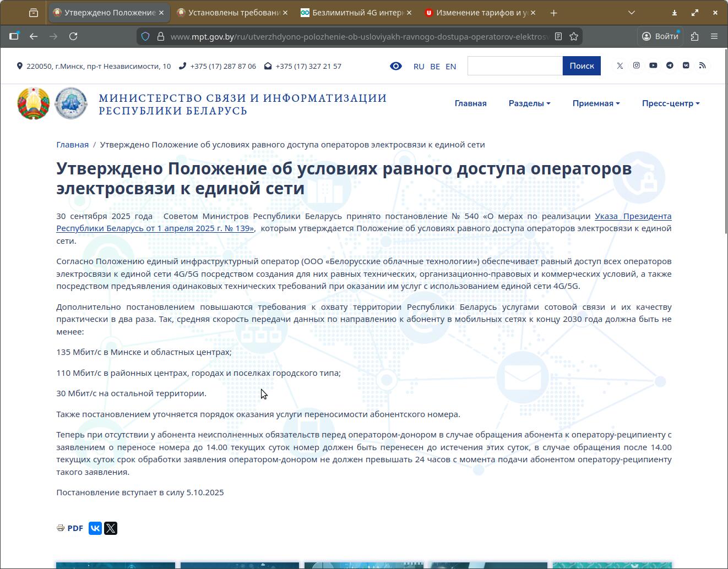Open the X (Twitter) page from header
This screenshot has width=728, height=569.
tap(620, 65)
